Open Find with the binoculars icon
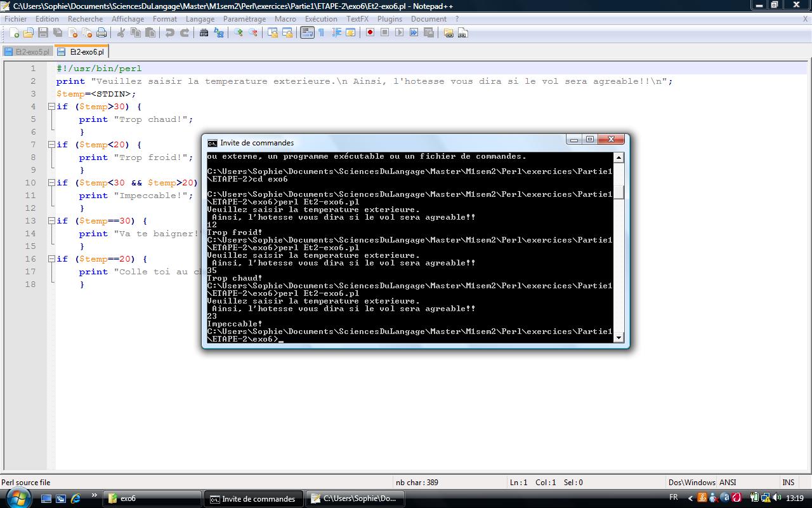812x508 pixels. click(204, 33)
